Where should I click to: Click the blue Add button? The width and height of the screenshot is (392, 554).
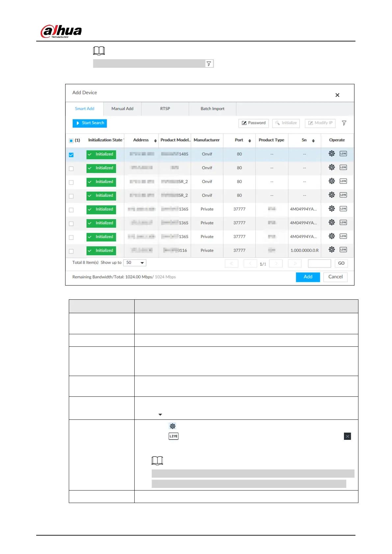pos(308,277)
